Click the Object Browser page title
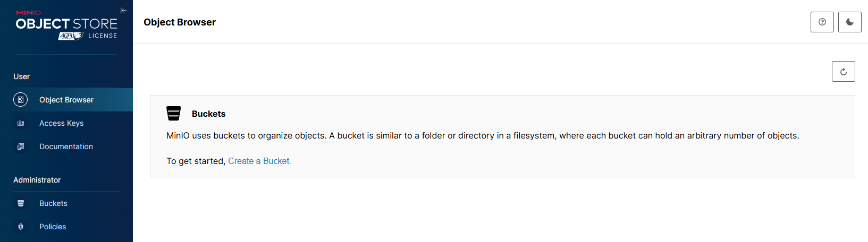Screen dimensions: 868x242 [x=180, y=22]
